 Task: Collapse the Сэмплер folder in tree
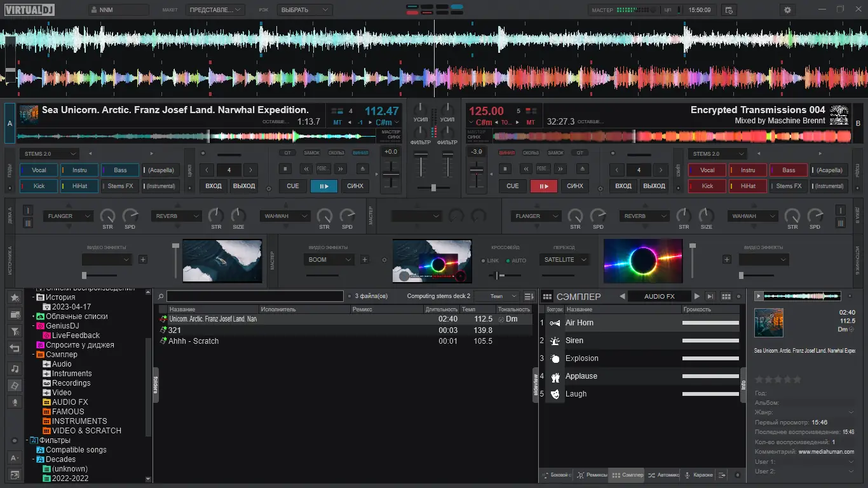coord(34,355)
